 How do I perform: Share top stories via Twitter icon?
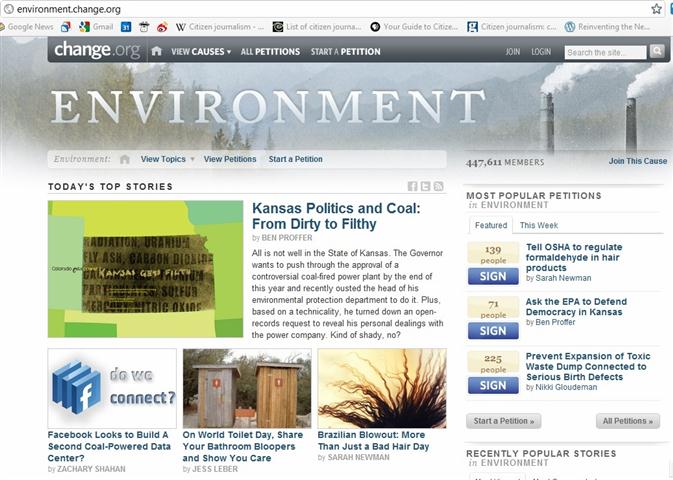pos(425,186)
